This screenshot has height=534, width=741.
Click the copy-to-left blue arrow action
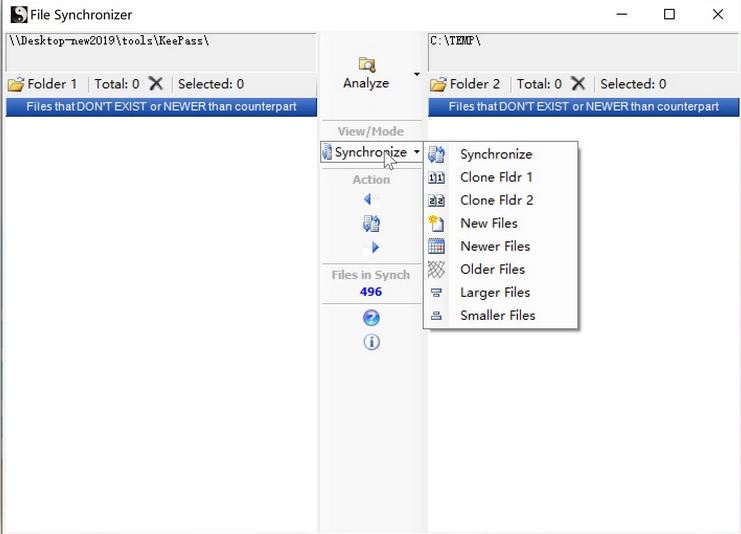[369, 199]
